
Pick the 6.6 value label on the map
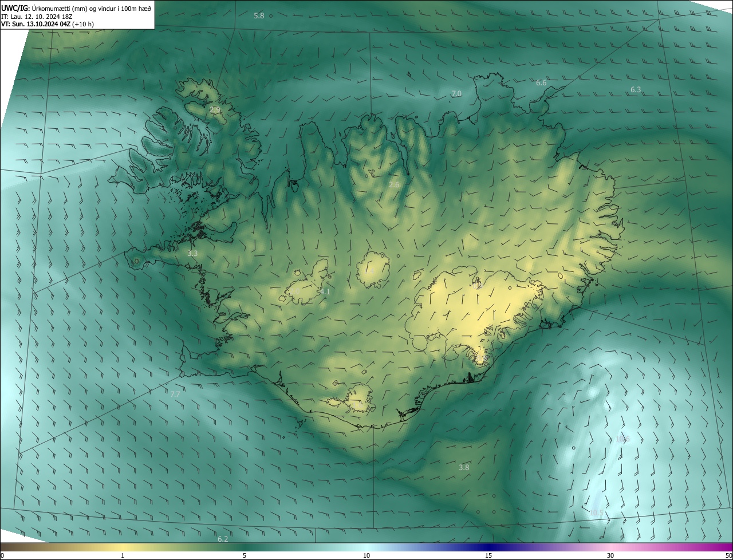(541, 83)
